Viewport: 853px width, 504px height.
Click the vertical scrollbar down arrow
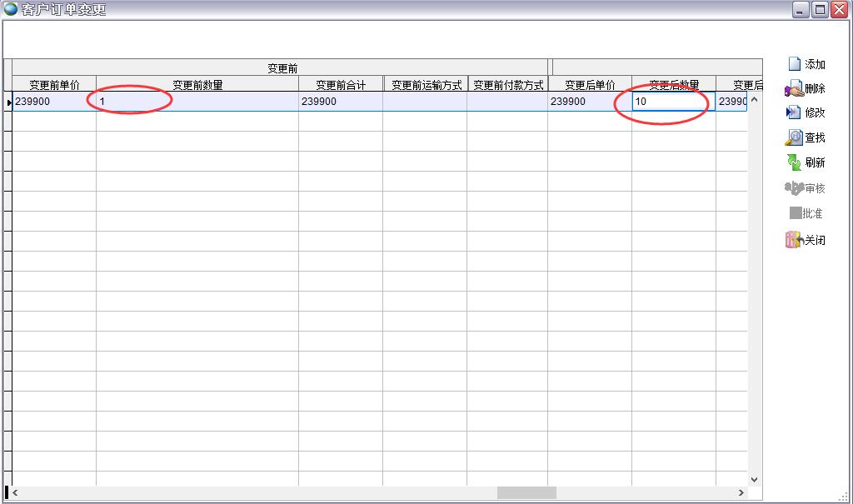coord(755,479)
